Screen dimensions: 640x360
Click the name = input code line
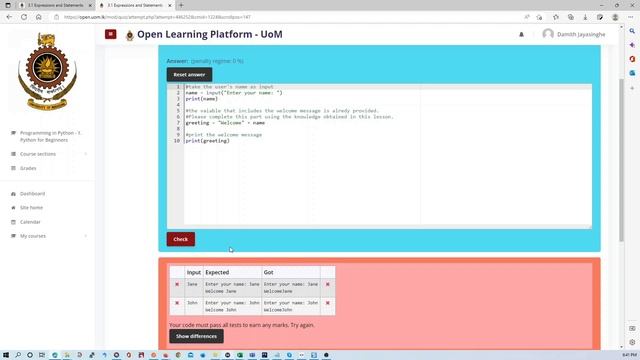234,93
